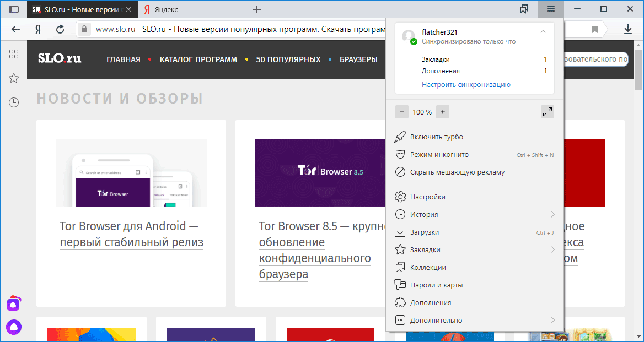Open Коллекции menu entry

point(475,267)
